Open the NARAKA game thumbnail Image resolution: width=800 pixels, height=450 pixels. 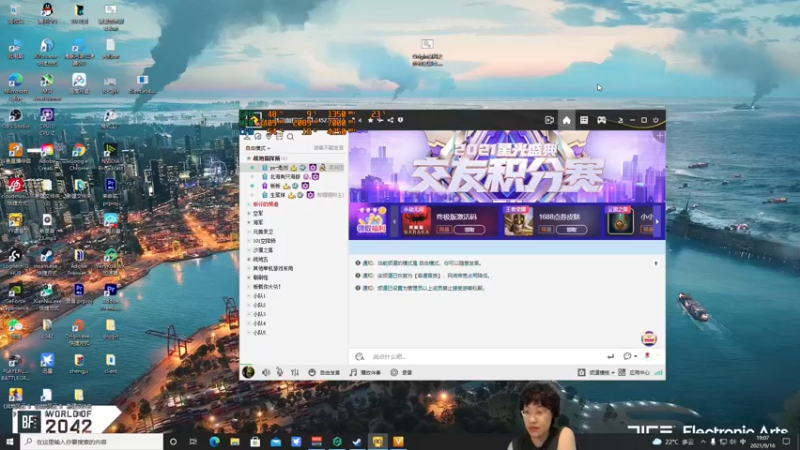tap(416, 221)
